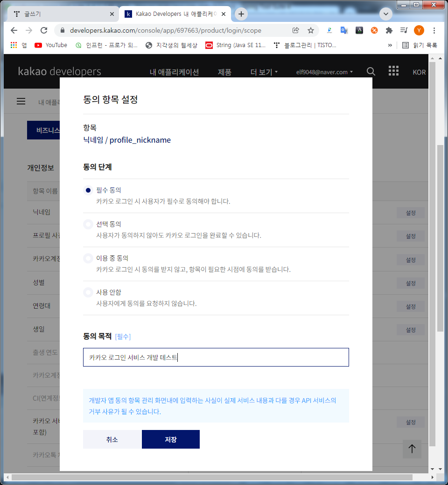Image resolution: width=448 pixels, height=485 pixels.
Task: Click the 설정 button for 성별 row
Action: coord(411,283)
